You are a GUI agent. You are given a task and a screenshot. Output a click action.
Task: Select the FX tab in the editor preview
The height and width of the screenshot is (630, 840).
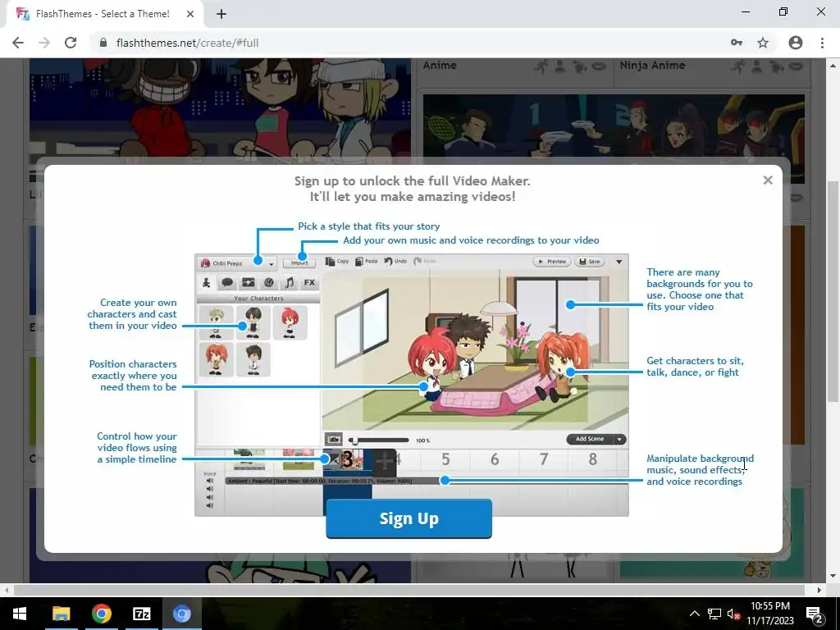(x=309, y=282)
